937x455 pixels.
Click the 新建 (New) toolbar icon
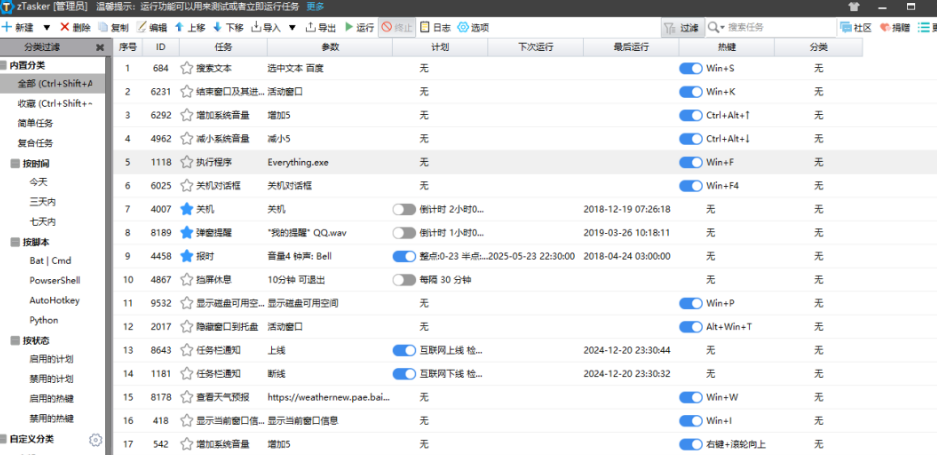[7, 28]
